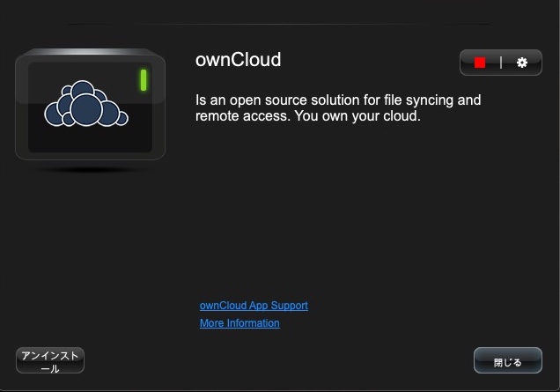Select the ownCloud title text
560x392 pixels.
[x=239, y=60]
